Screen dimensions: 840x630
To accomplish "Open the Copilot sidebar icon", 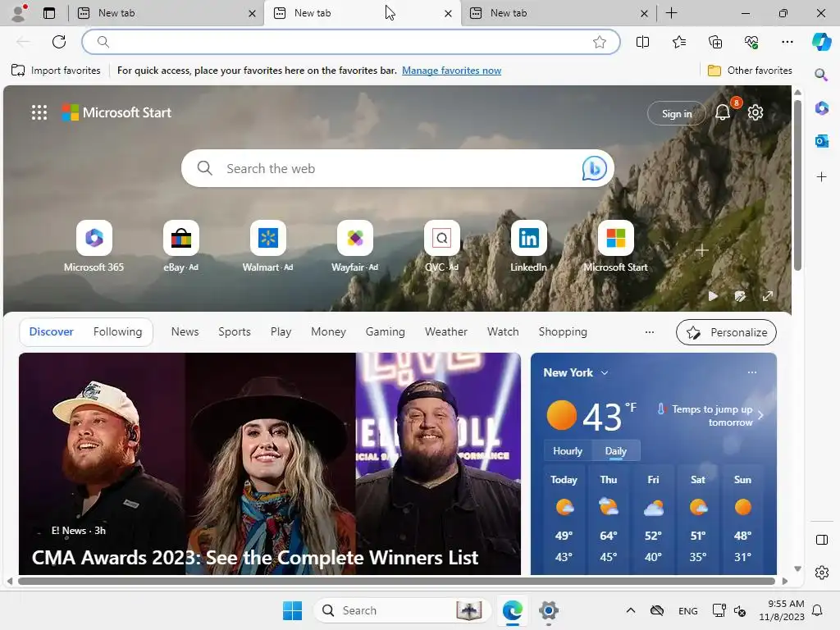I will (x=822, y=42).
